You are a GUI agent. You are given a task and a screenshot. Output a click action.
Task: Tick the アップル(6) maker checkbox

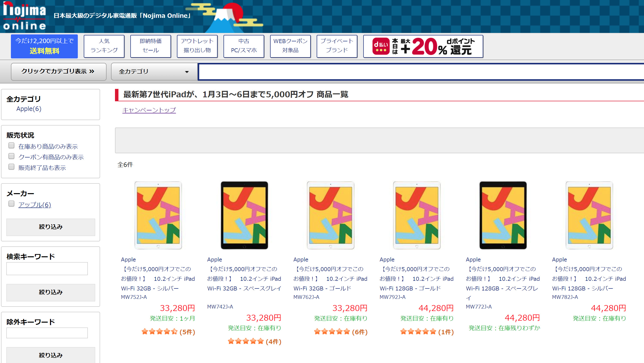pyautogui.click(x=11, y=204)
